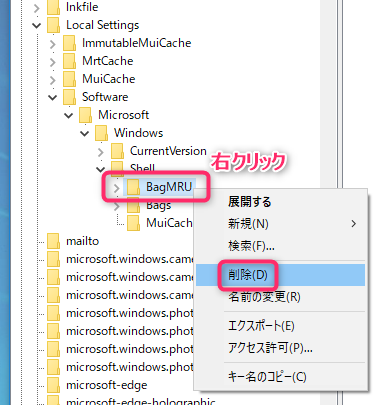This screenshot has height=405, width=382.
Task: Expand MuiCache under Local Settings
Action: point(53,80)
